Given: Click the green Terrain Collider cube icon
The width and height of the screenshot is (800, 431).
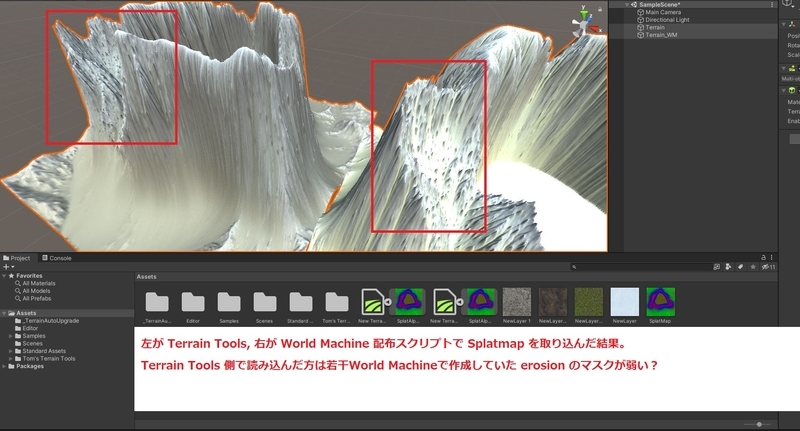Looking at the screenshot, I should pos(792,90).
